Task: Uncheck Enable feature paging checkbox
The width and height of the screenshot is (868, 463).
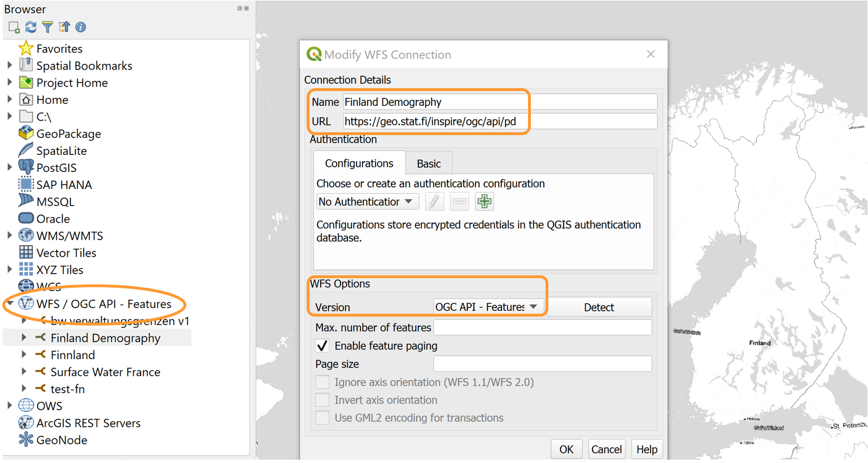Action: coord(322,346)
